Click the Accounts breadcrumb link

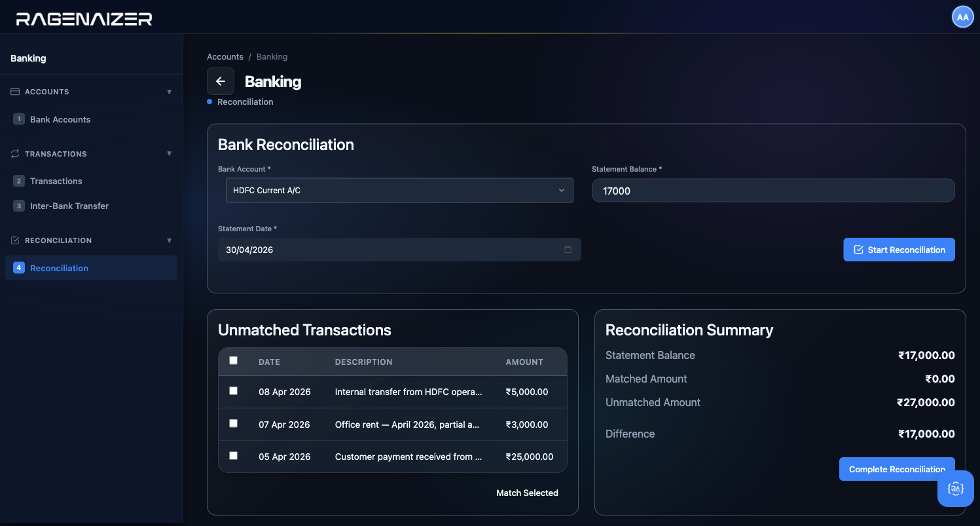point(225,57)
